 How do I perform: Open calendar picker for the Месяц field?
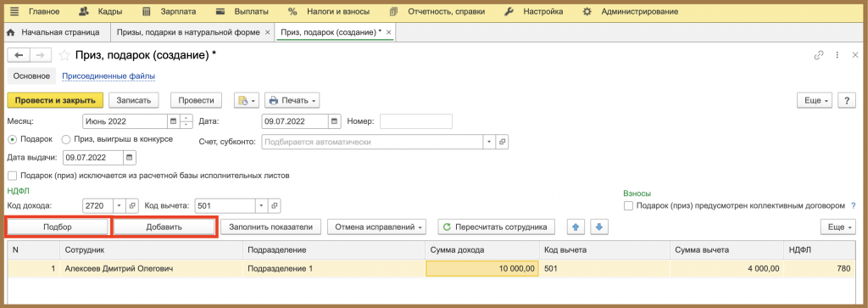click(x=173, y=121)
